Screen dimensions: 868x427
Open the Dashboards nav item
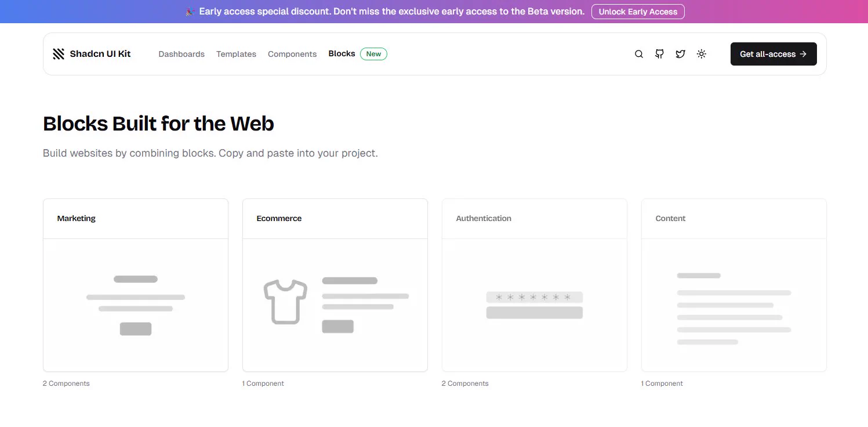(x=181, y=54)
